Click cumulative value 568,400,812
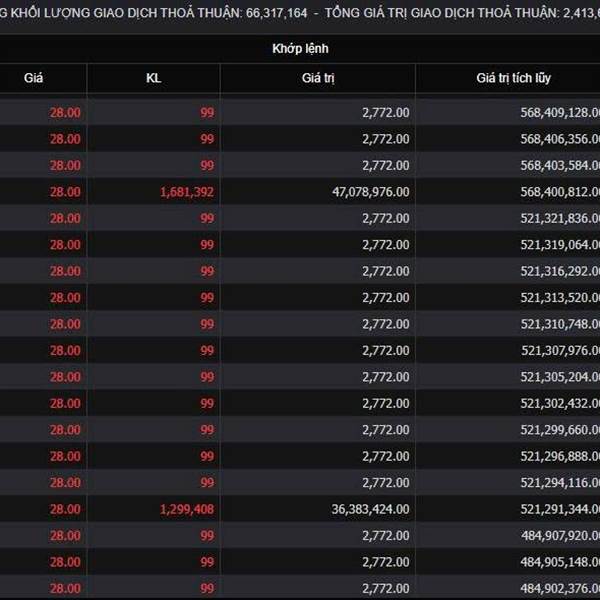The width and height of the screenshot is (600, 600). coord(560,192)
